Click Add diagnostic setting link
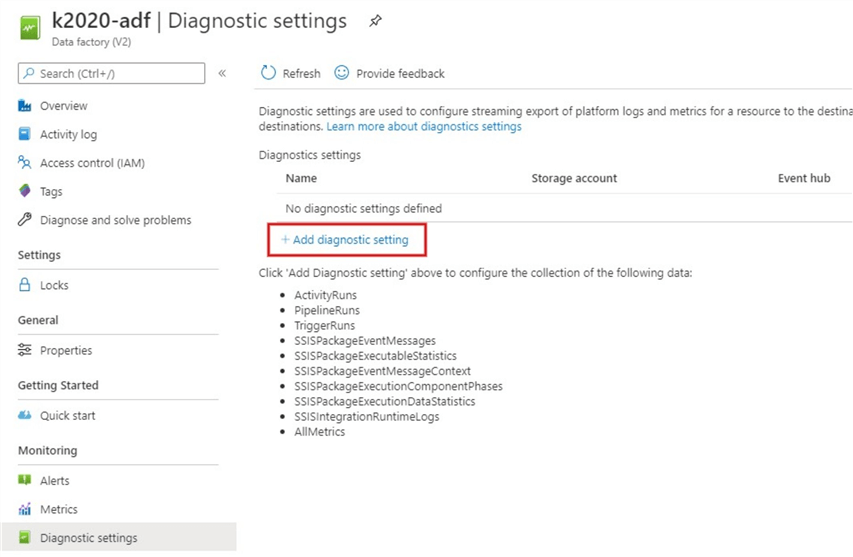 tap(345, 239)
